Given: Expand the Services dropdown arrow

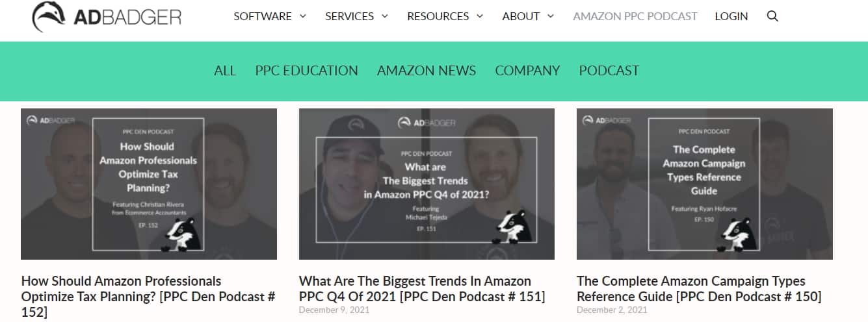Looking at the screenshot, I should (384, 16).
